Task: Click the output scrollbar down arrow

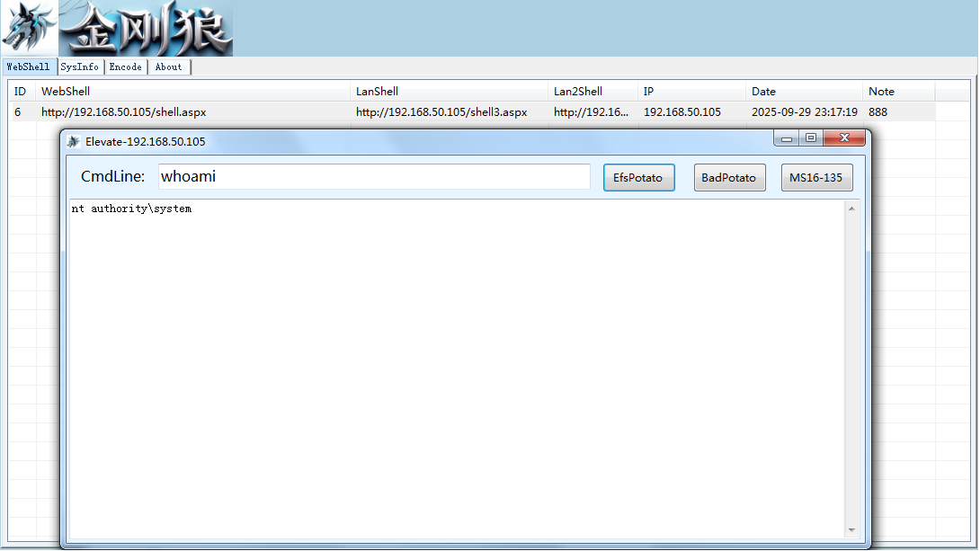Action: click(x=851, y=529)
